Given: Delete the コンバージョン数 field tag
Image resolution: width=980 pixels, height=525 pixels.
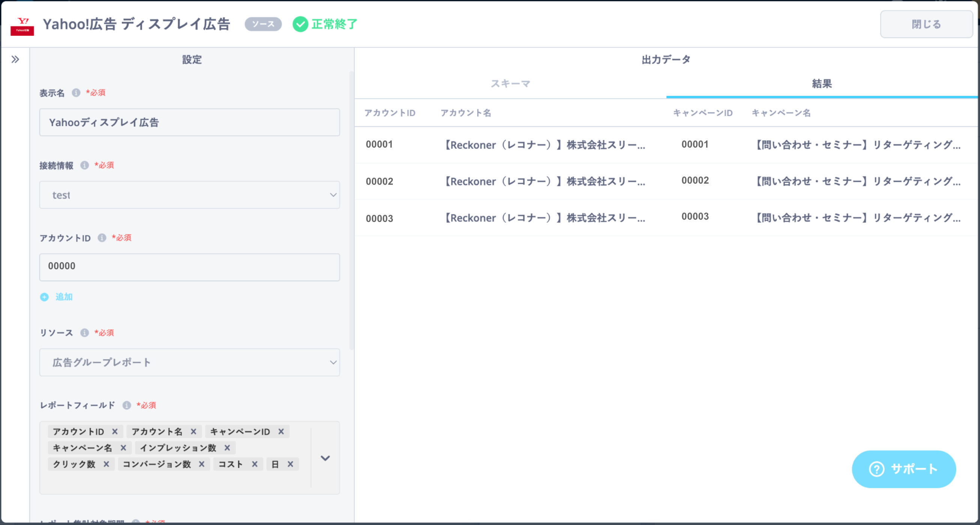Looking at the screenshot, I should pos(201,464).
